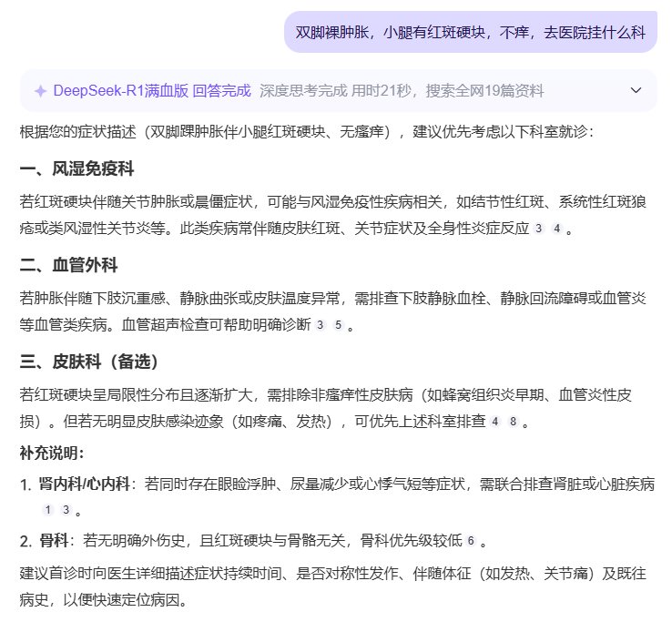Click intro sentence 根据您的症状描述
The height and width of the screenshot is (622, 672).
307,132
